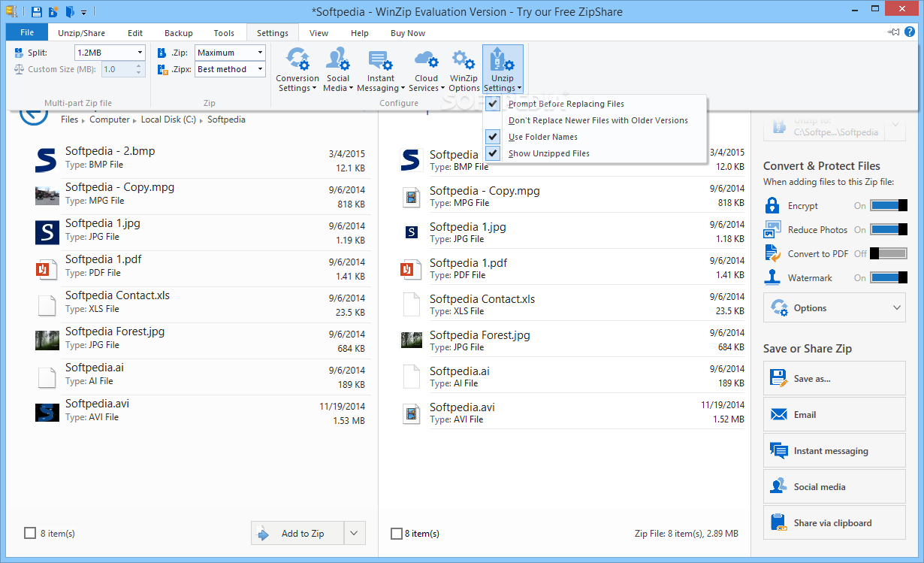Click the Custom Size spinner arrows
Screen dimensions: 924x563
(139, 69)
